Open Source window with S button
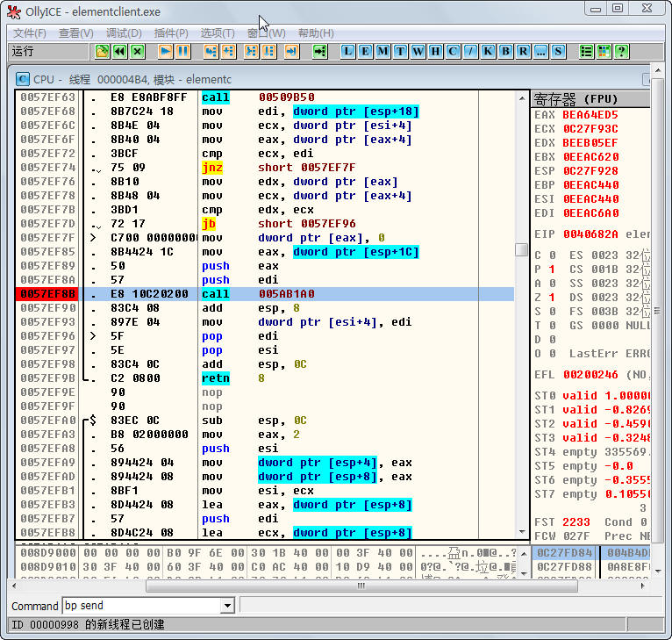 pos(558,52)
